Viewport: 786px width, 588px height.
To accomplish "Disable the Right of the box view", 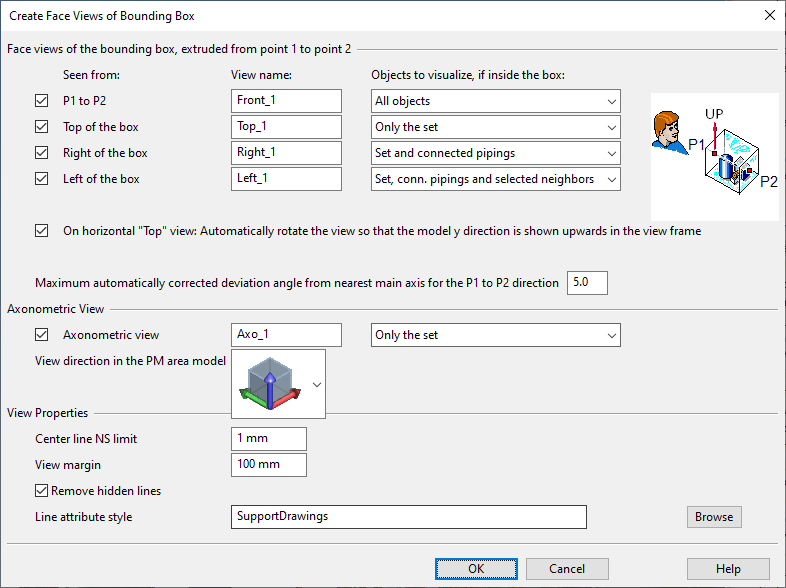I will (41, 153).
